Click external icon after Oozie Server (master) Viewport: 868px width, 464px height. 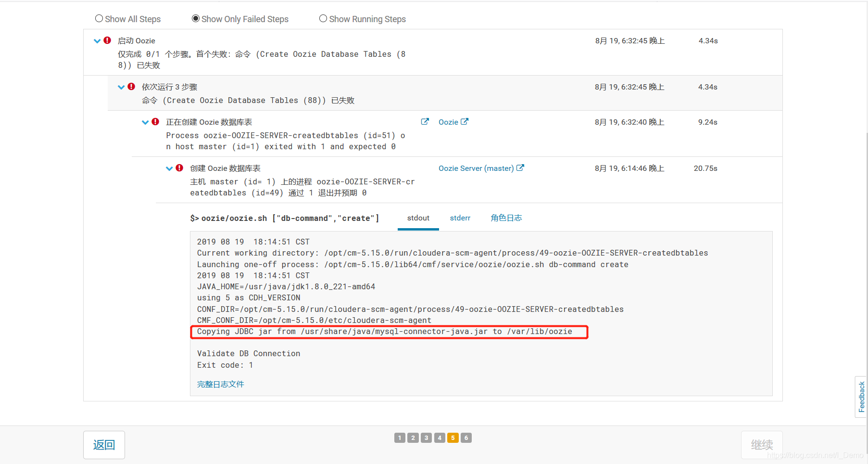[520, 168]
